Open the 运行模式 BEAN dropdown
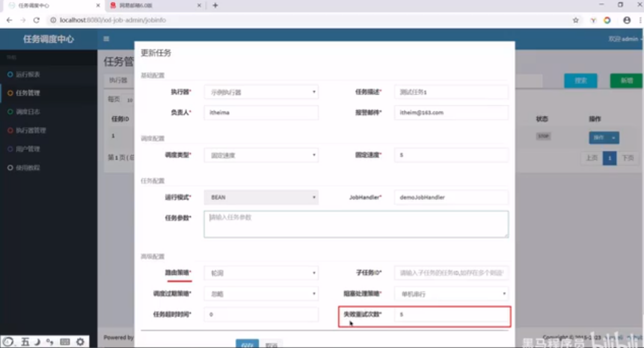The width and height of the screenshot is (644, 348). coord(261,197)
